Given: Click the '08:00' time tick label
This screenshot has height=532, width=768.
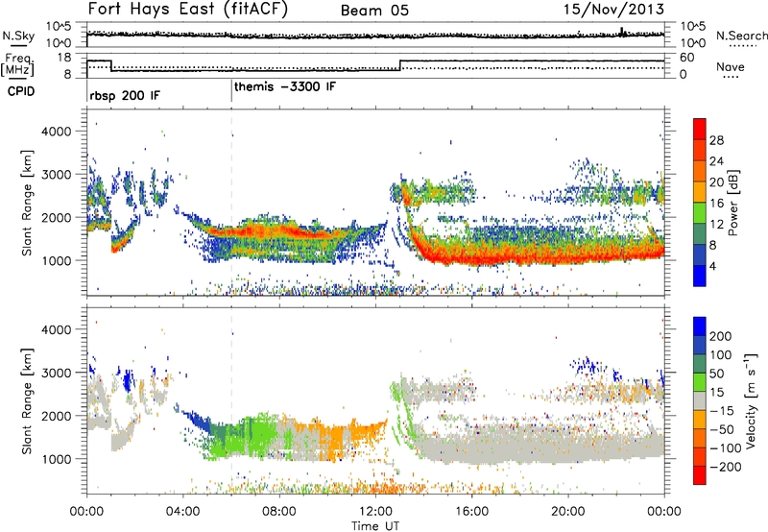Looking at the screenshot, I should point(278,512).
